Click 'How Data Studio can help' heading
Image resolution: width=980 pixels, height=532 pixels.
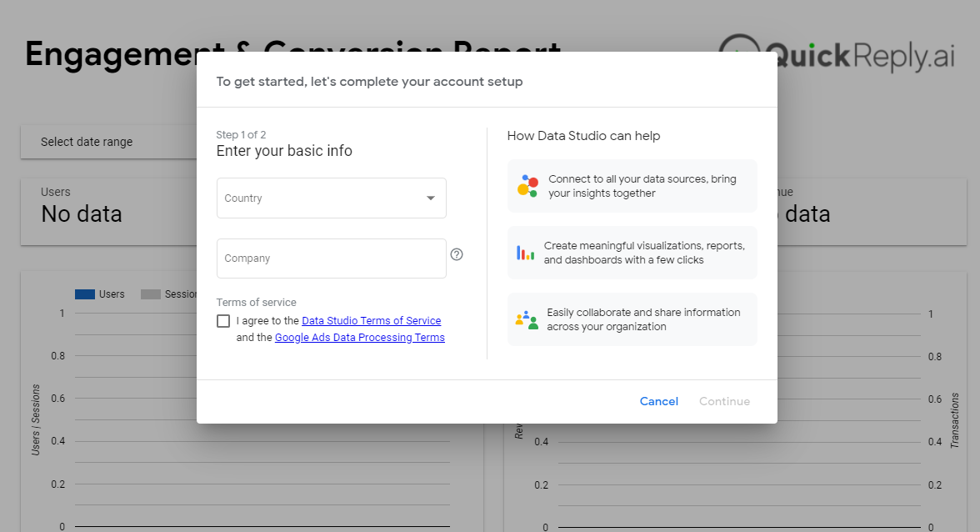[583, 136]
